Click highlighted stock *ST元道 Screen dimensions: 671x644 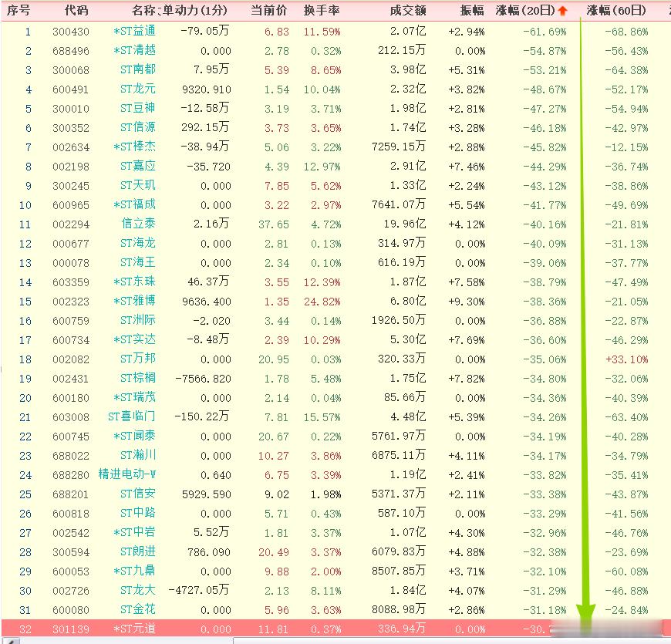pyautogui.click(x=135, y=629)
